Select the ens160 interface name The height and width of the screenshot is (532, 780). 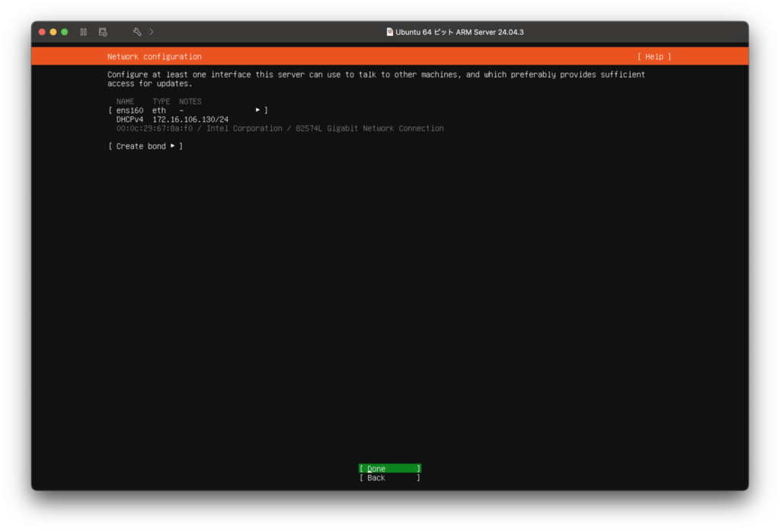coord(129,110)
